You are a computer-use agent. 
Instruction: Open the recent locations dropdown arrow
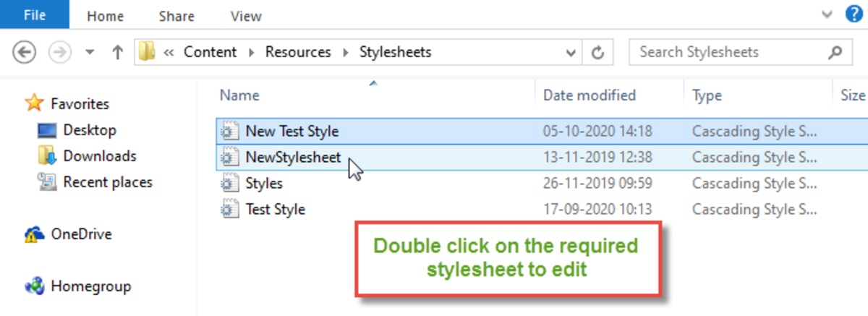click(90, 52)
